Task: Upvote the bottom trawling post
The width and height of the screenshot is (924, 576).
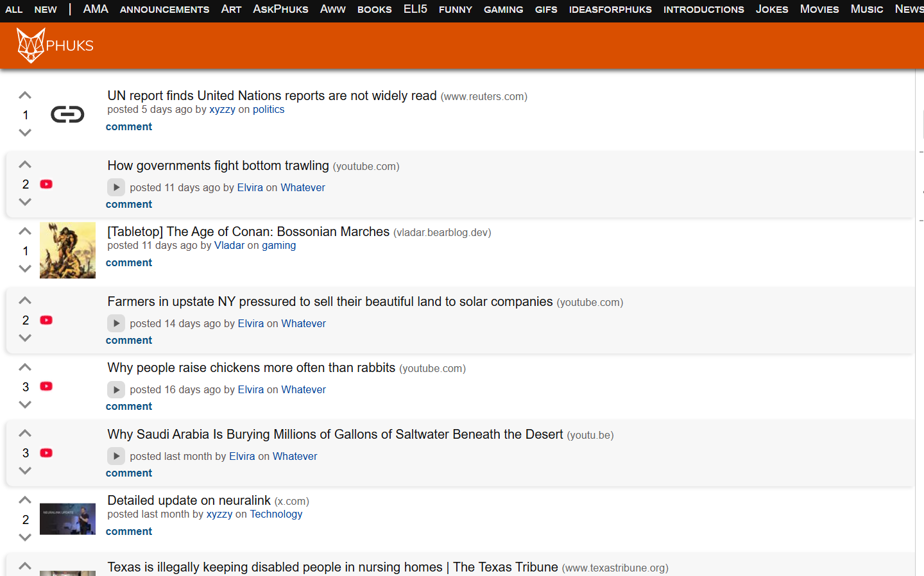Action: pyautogui.click(x=25, y=165)
